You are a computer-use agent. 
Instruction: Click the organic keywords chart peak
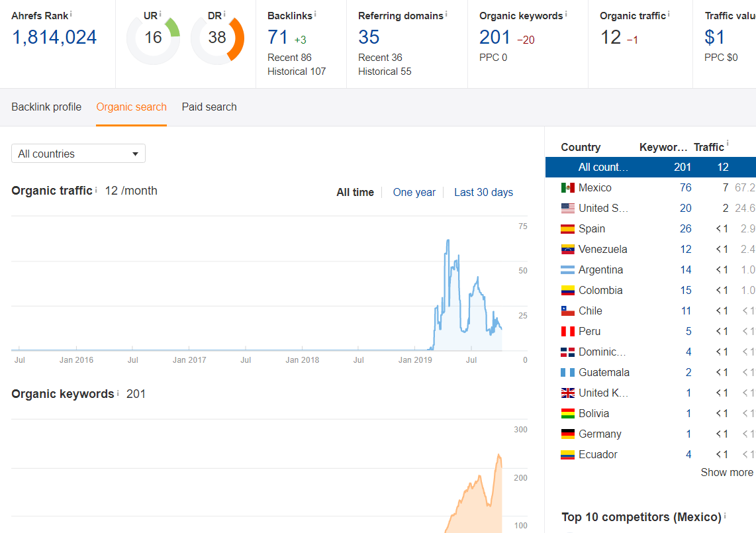tap(499, 455)
